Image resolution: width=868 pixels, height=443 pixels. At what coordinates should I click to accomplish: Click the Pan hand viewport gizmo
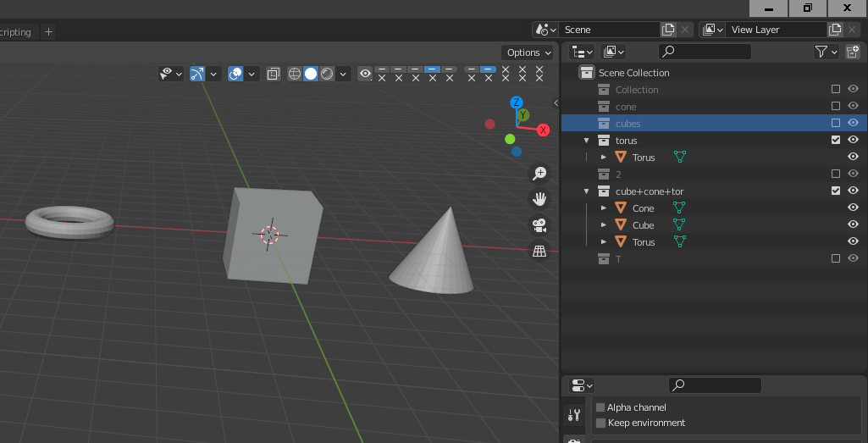click(539, 199)
